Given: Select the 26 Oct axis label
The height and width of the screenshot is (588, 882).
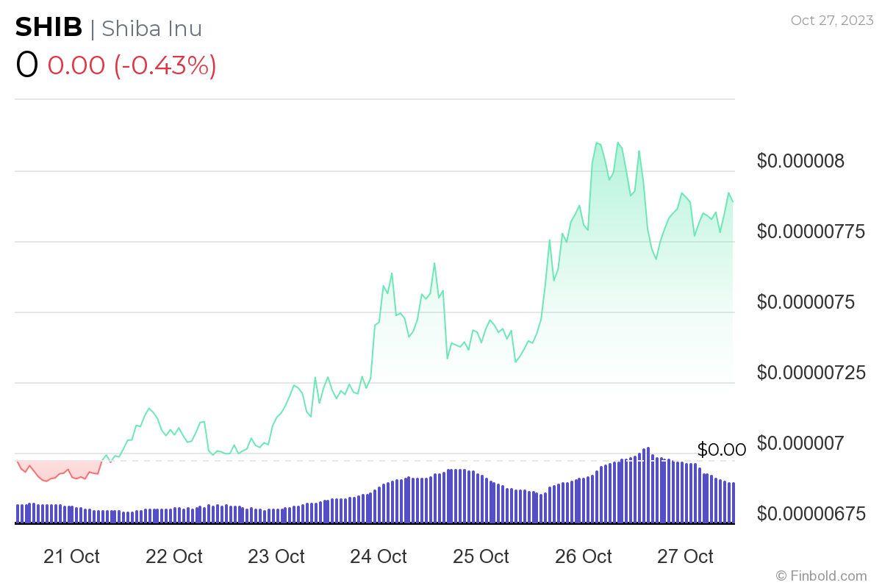Looking at the screenshot, I should pos(583,556).
